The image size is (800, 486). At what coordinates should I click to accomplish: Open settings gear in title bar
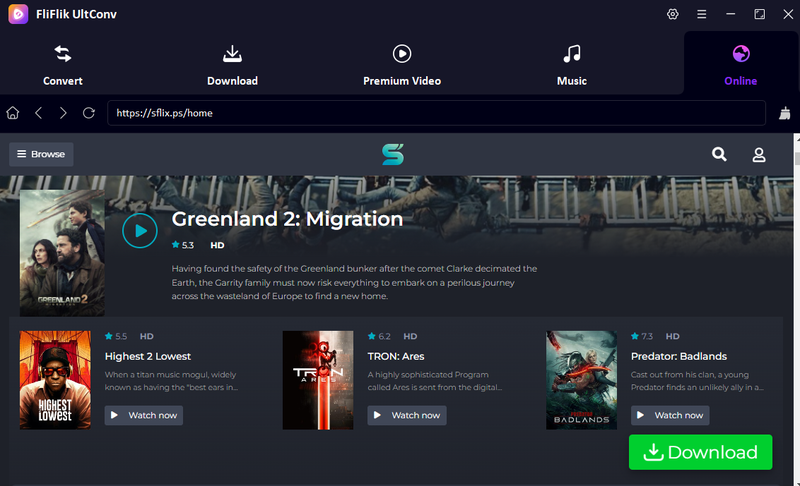[x=672, y=14]
